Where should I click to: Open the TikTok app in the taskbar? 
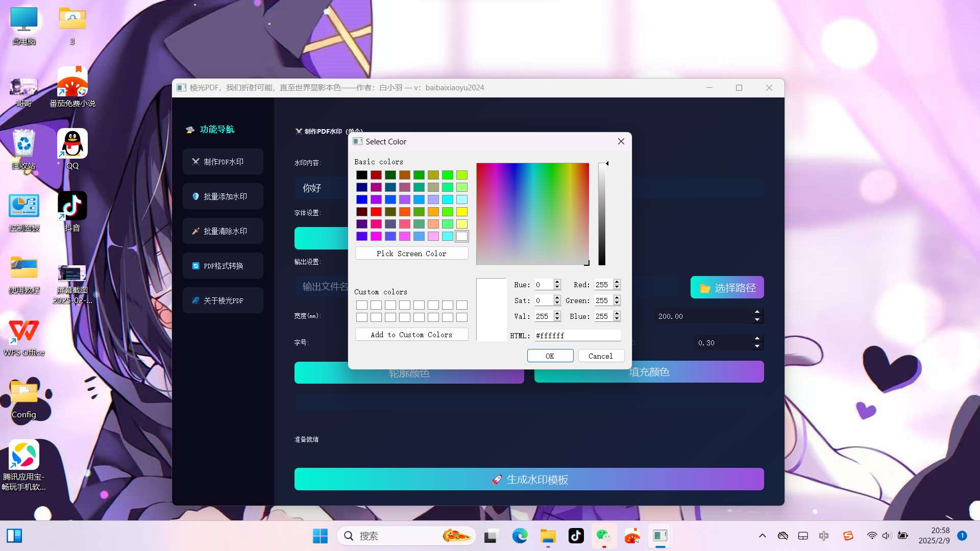point(576,536)
